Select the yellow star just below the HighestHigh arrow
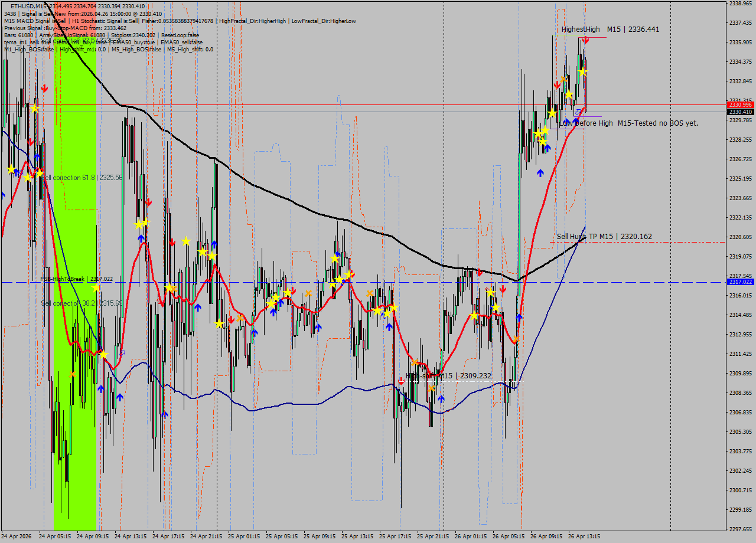 click(583, 72)
